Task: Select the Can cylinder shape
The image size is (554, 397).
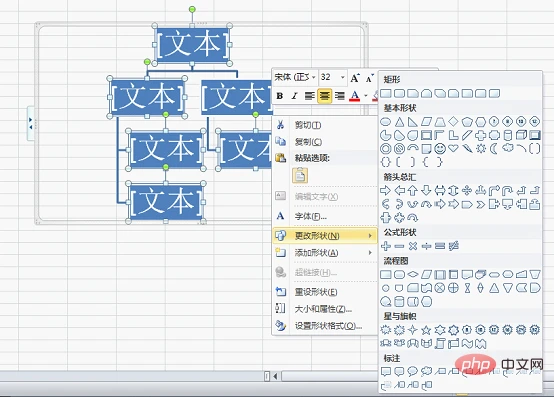Action: [508, 135]
